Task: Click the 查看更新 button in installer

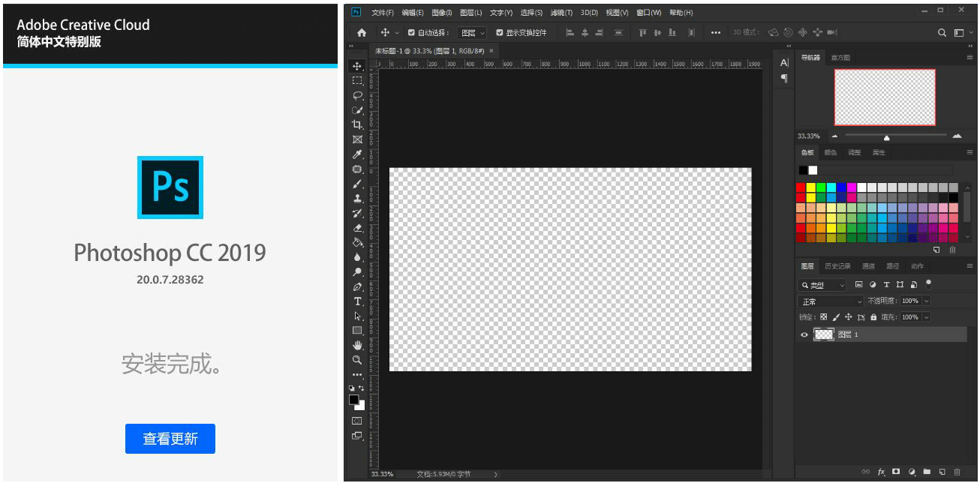Action: point(170,439)
